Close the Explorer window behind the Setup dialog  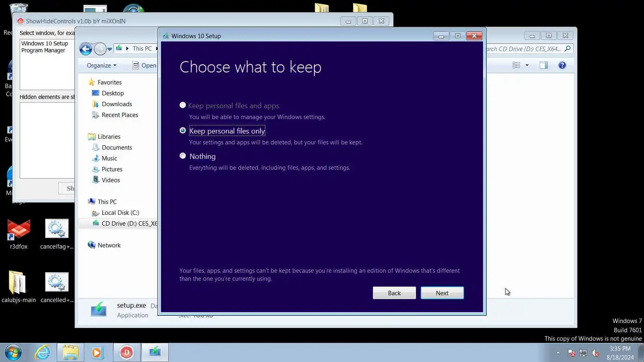tap(565, 35)
